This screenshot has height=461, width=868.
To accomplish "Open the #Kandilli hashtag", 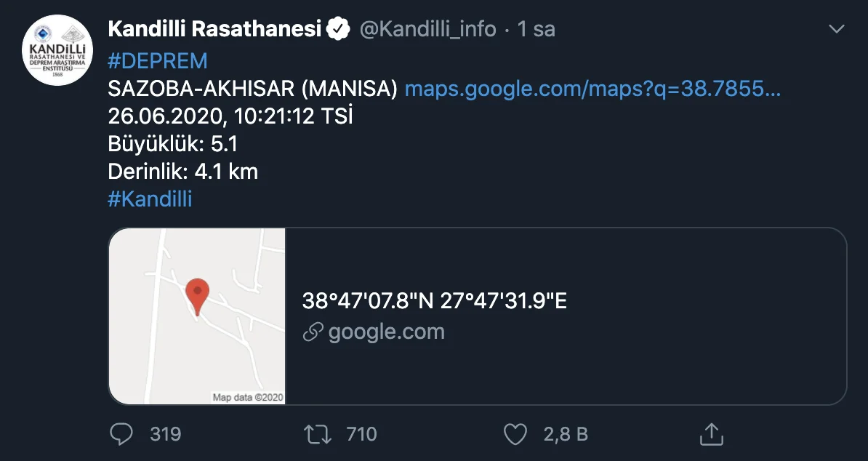I will tap(150, 199).
